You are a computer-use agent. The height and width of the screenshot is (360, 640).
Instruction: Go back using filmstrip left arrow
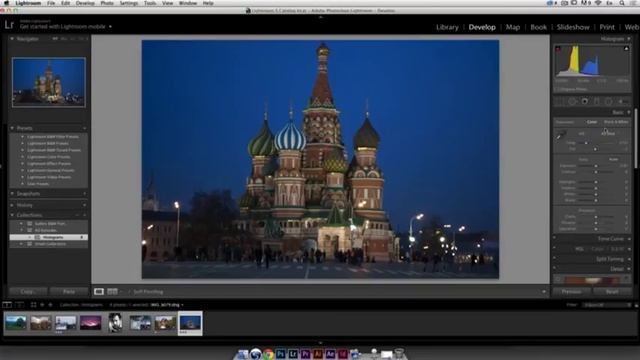pos(42,305)
